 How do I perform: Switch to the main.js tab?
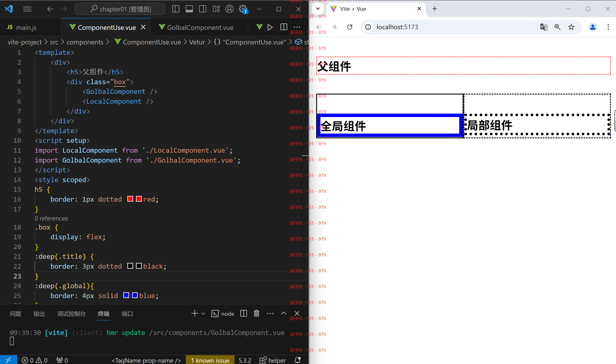pos(26,27)
